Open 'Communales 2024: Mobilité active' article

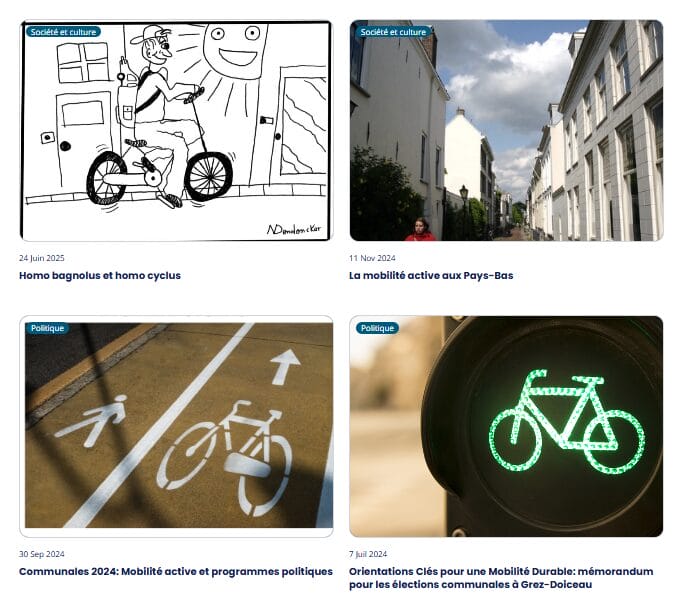tap(176, 572)
